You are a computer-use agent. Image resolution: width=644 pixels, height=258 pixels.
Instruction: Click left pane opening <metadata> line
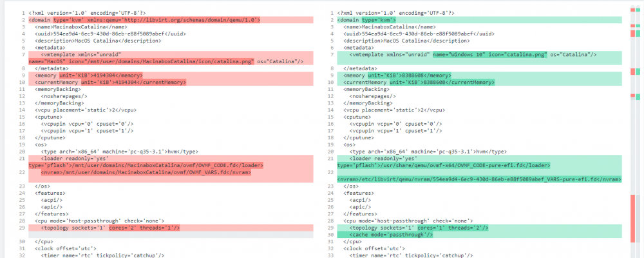click(x=52, y=48)
